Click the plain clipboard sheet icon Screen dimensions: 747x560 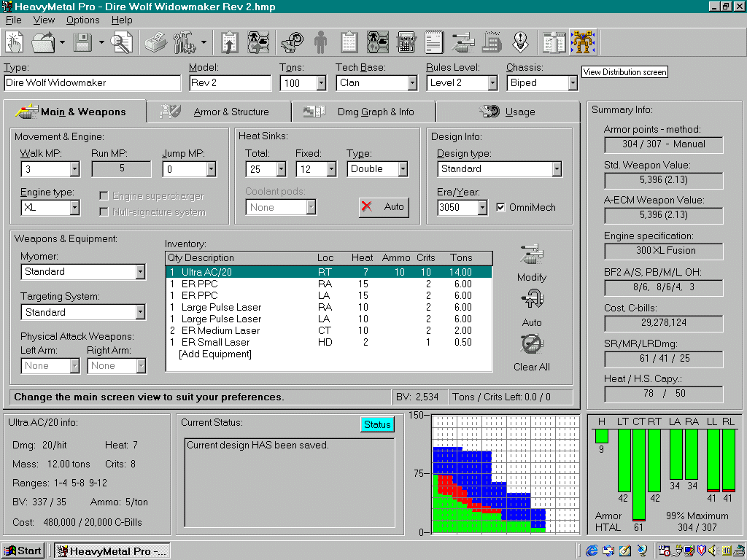pyautogui.click(x=349, y=42)
